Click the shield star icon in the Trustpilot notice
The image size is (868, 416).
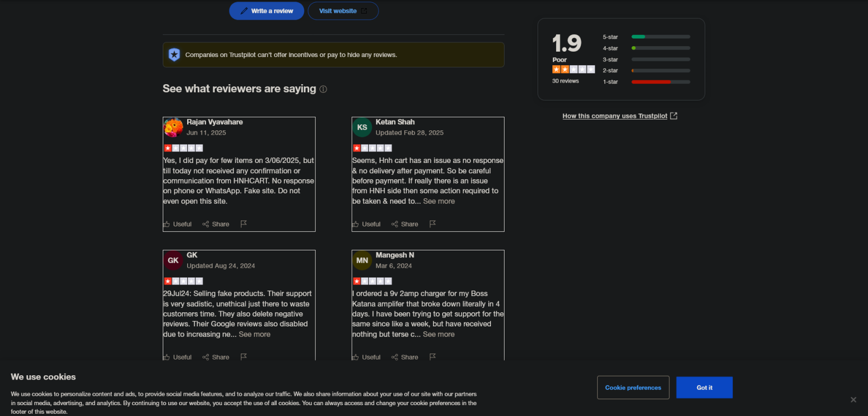click(174, 55)
